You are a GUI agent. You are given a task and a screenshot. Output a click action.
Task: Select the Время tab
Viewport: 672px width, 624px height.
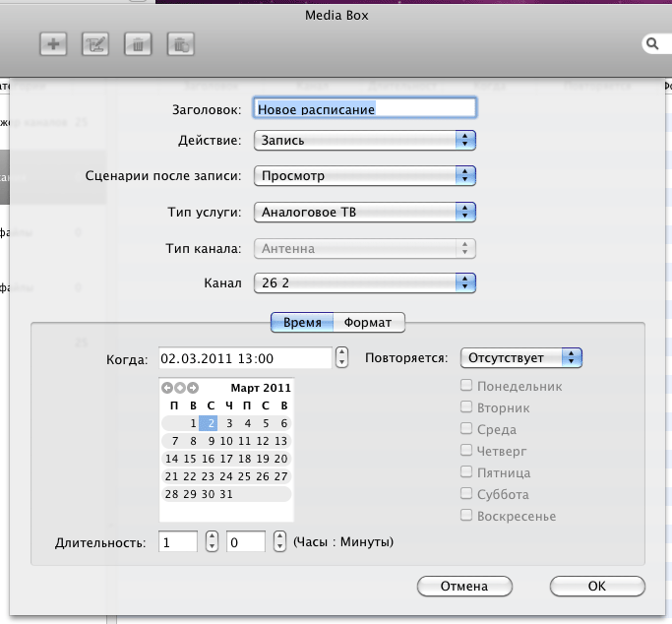tap(302, 322)
